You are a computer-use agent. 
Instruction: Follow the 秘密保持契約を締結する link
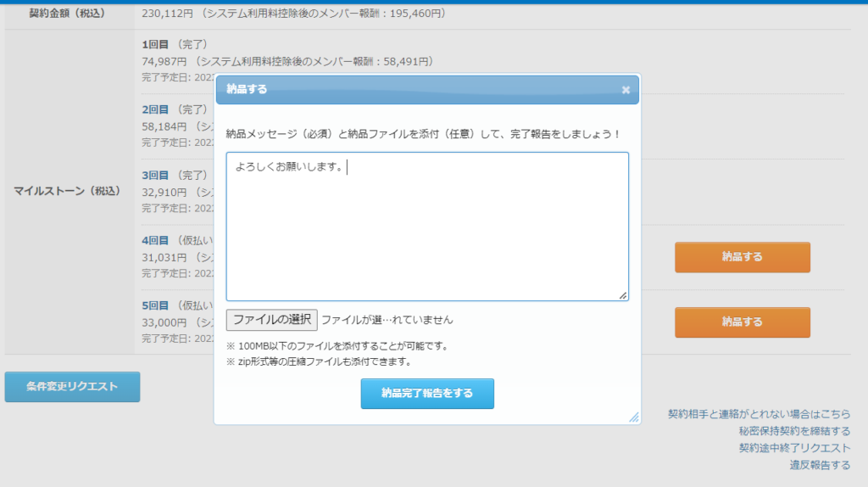click(x=782, y=431)
